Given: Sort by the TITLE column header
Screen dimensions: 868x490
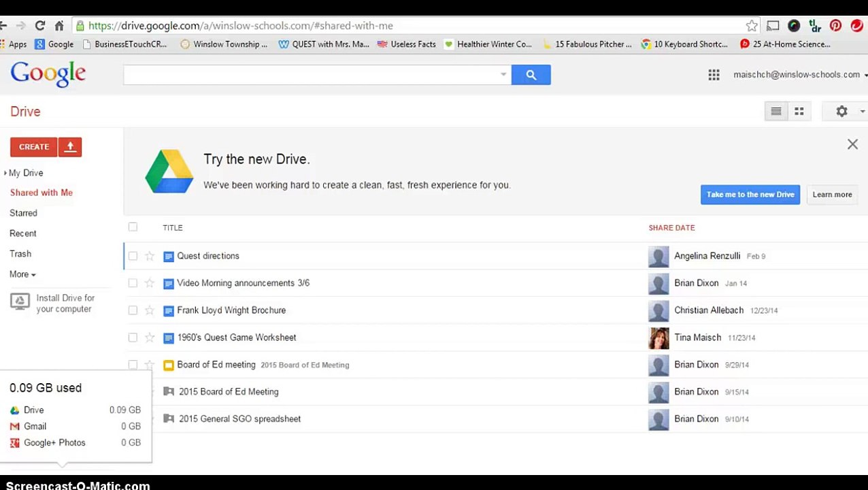Looking at the screenshot, I should (x=173, y=228).
